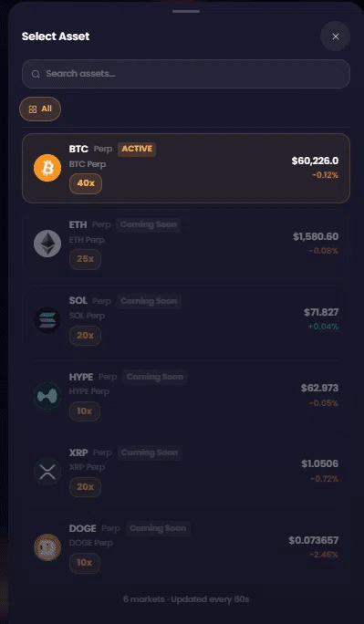Click the ETH 25x leverage badge
Image resolution: width=364 pixels, height=624 pixels.
(x=85, y=259)
